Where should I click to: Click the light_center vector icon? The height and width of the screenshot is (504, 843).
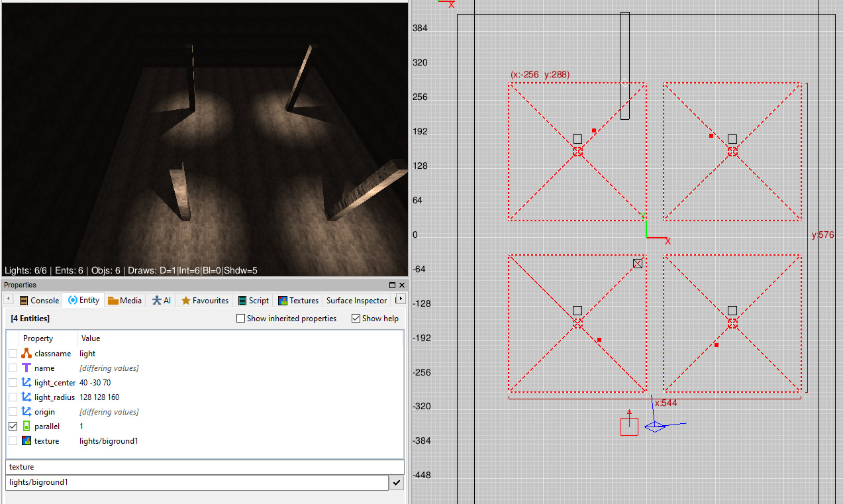(x=26, y=383)
